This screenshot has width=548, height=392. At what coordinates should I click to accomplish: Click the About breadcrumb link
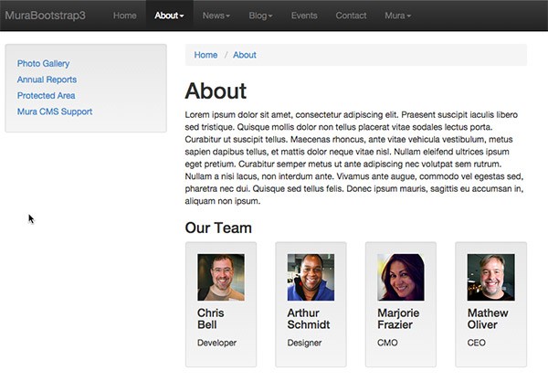coord(245,55)
